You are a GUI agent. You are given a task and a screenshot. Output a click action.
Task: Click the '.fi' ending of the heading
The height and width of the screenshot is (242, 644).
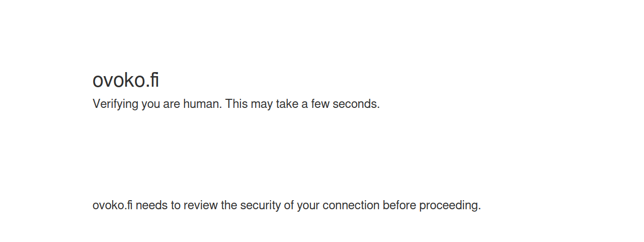point(152,80)
